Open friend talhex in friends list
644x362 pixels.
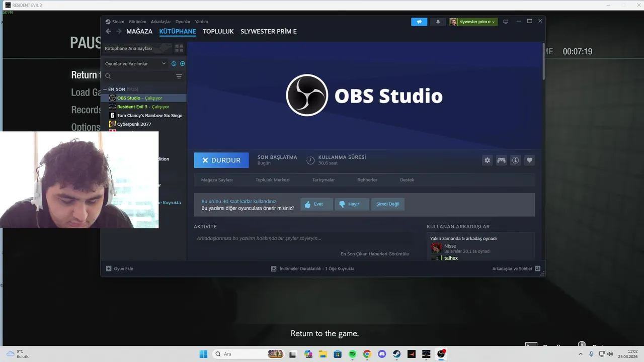451,258
